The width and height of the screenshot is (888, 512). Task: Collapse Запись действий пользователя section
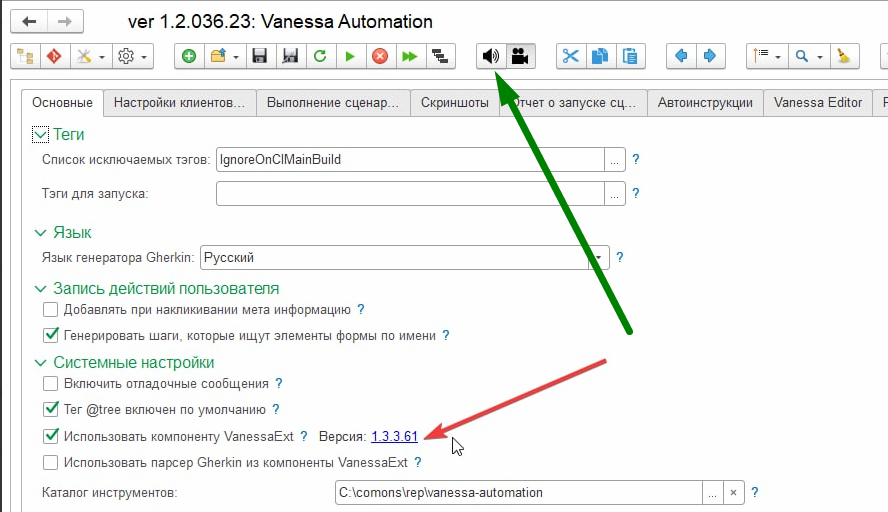40,289
